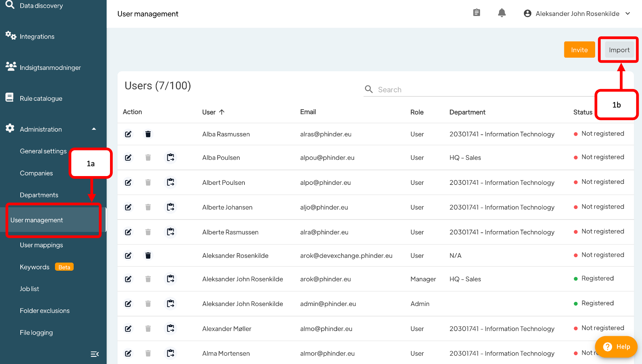Open the Aleksander John Rosenkilde account dropdown
Viewport: 642px width, 364px height.
[577, 14]
